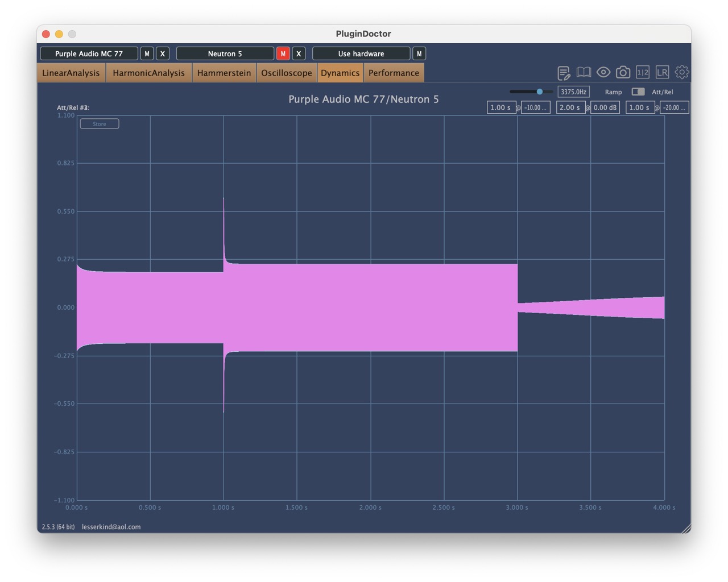Viewport: 728px width, 582px height.
Task: Select the LR channel icon
Action: click(x=662, y=72)
